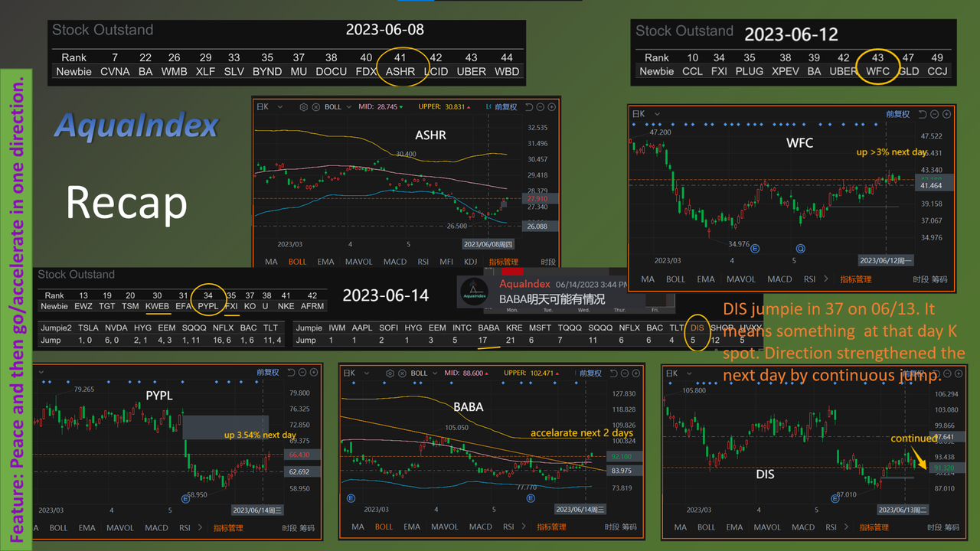
Task: Zoom out on PYPL chart
Action: pyautogui.click(x=303, y=372)
